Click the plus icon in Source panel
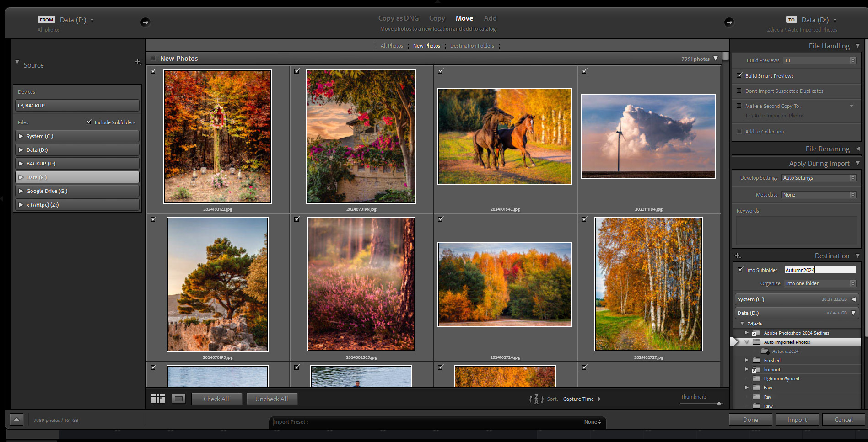The image size is (868, 442). coord(138,62)
